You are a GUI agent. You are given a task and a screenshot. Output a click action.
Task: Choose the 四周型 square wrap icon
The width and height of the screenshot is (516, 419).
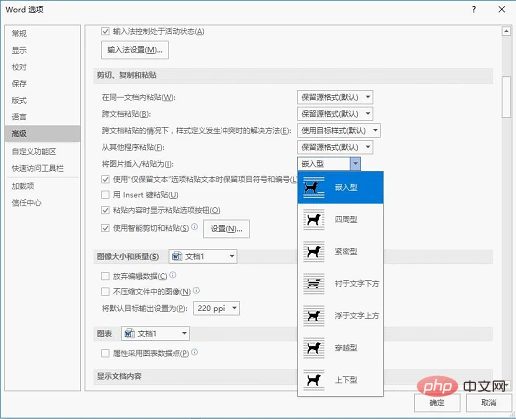pos(314,219)
